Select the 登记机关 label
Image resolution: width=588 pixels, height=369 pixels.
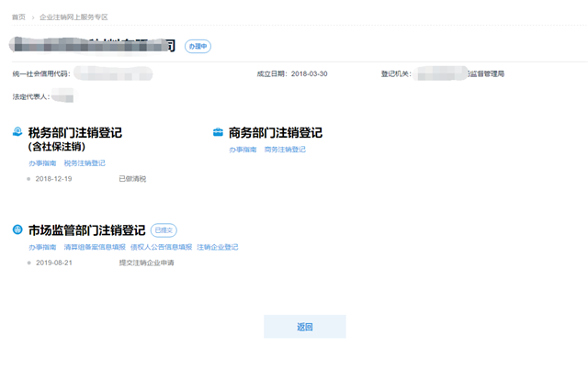pos(396,73)
